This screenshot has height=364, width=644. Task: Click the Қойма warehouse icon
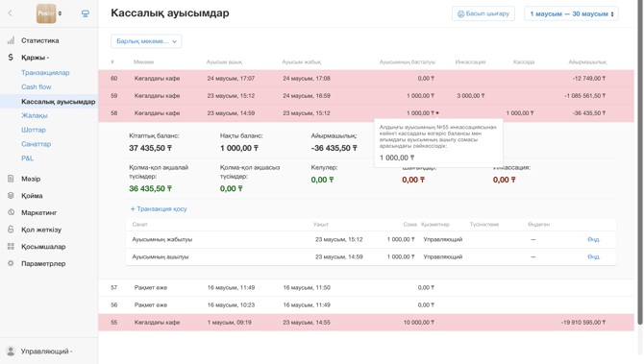(x=11, y=195)
